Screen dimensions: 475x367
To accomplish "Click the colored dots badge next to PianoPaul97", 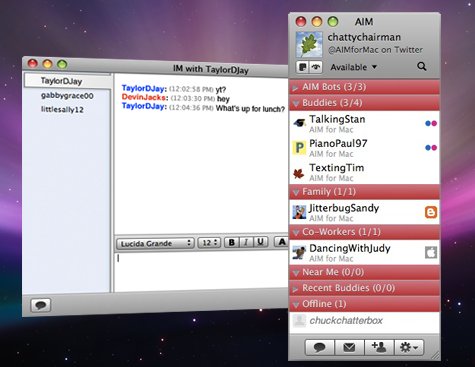I will pos(431,148).
